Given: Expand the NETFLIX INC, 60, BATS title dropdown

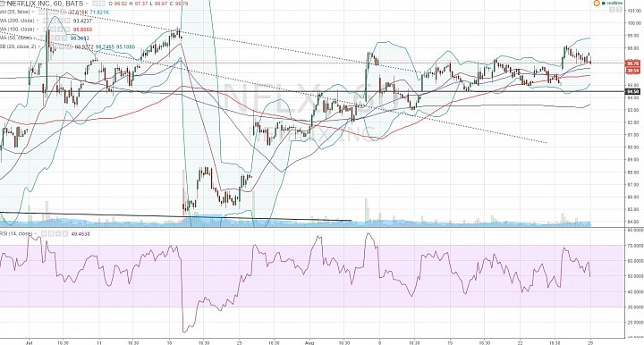Looking at the screenshot, I should 87,4.
